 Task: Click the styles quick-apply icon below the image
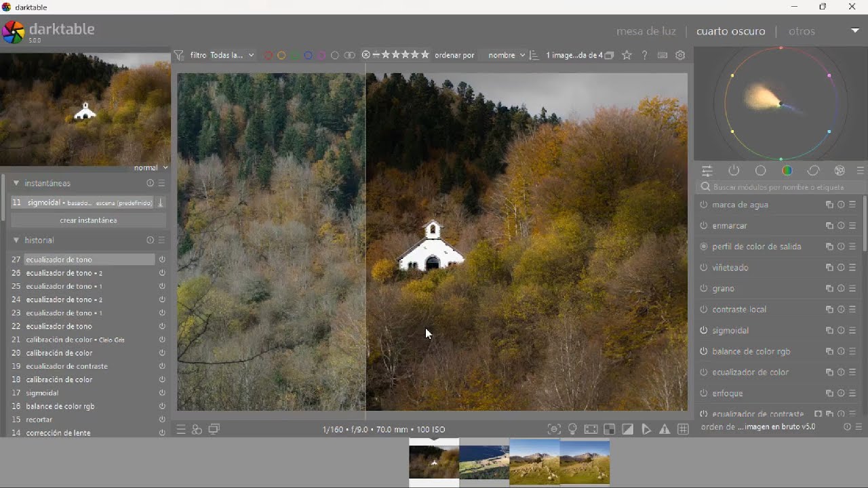tap(197, 430)
